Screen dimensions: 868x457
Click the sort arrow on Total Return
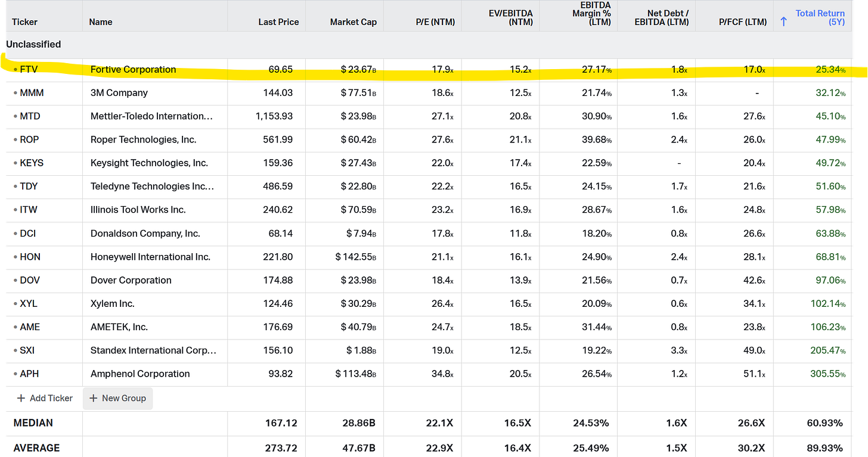tap(783, 21)
